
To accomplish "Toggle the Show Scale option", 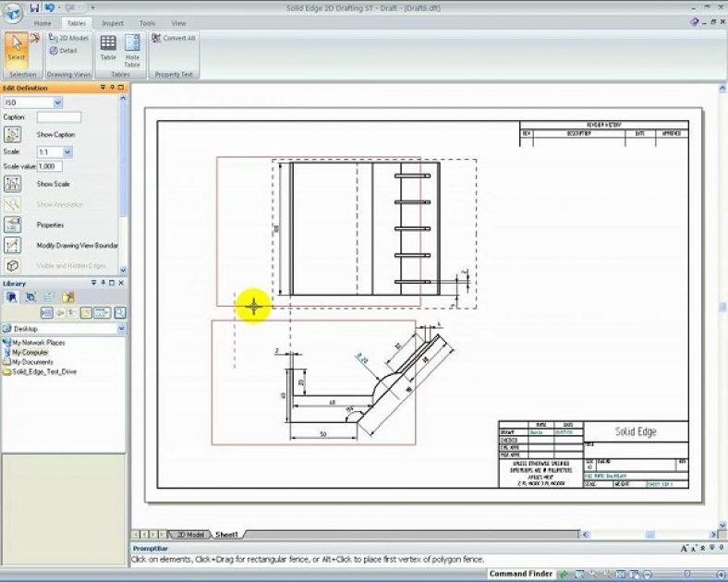I will [13, 184].
